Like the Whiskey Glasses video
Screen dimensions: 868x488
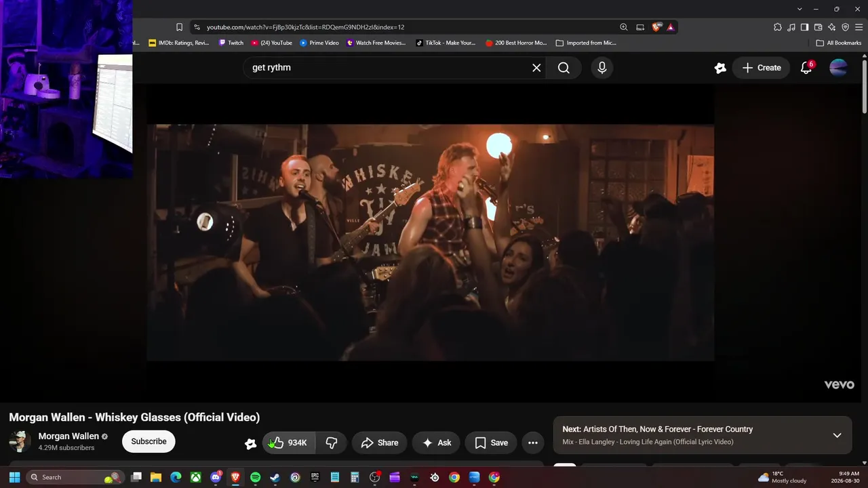289,443
